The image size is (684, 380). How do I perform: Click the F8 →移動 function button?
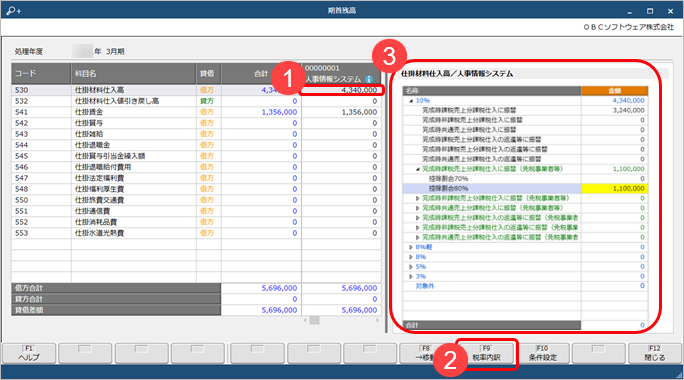click(427, 353)
